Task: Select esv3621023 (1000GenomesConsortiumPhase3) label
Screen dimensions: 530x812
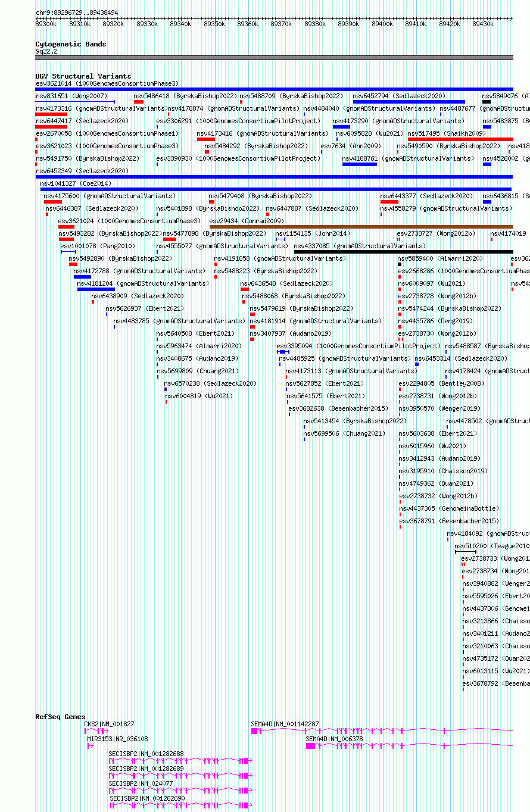Action: [x=107, y=146]
